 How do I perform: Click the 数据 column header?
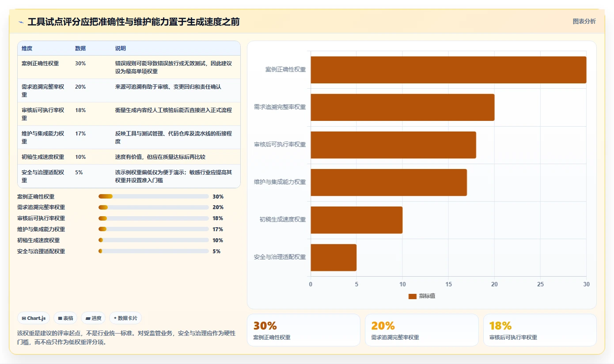80,49
